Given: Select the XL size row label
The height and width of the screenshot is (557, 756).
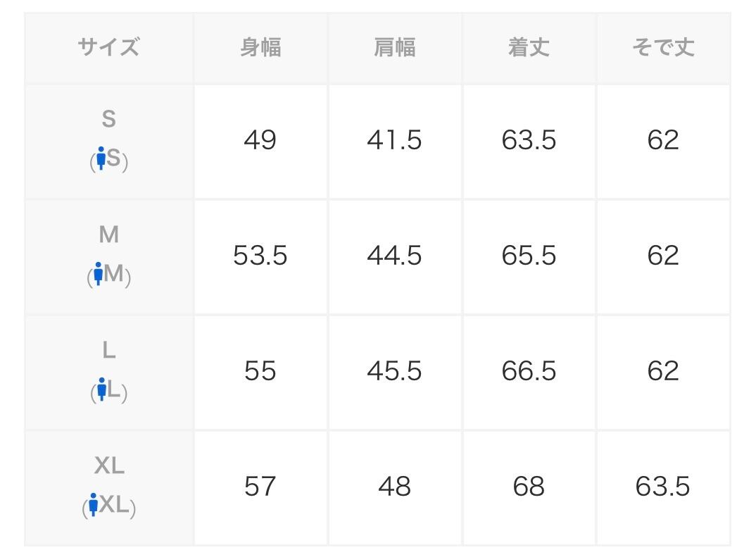Looking at the screenshot, I should 108,465.
